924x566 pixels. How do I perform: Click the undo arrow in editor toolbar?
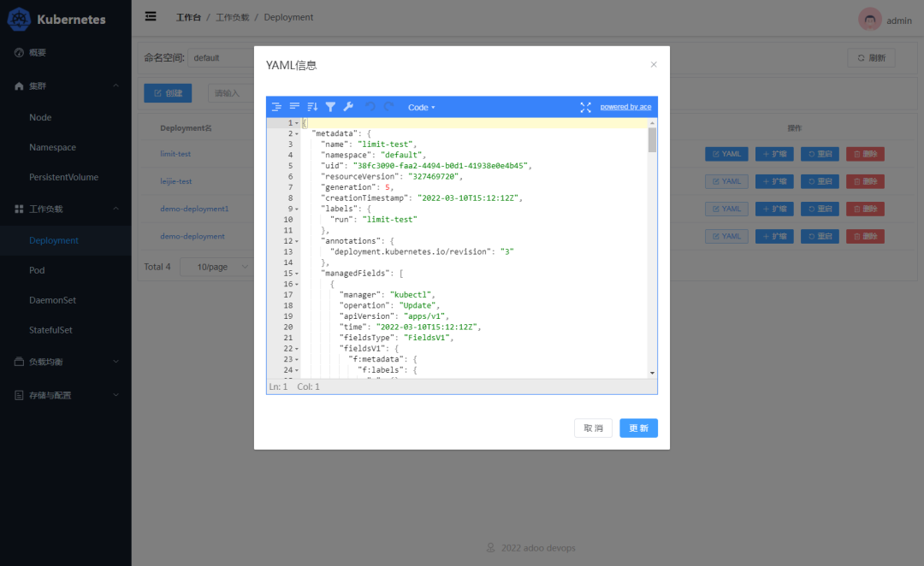[370, 107]
